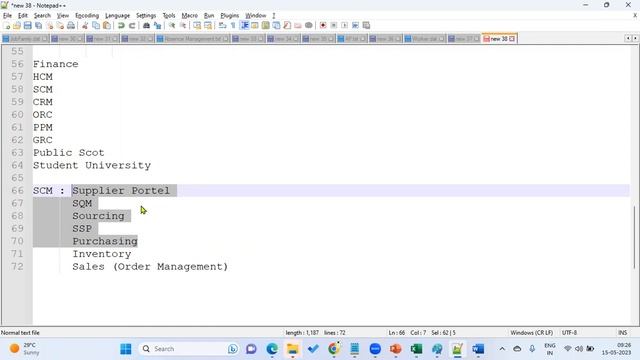Click 'Sales (Order Management)' on line 72

(150, 267)
